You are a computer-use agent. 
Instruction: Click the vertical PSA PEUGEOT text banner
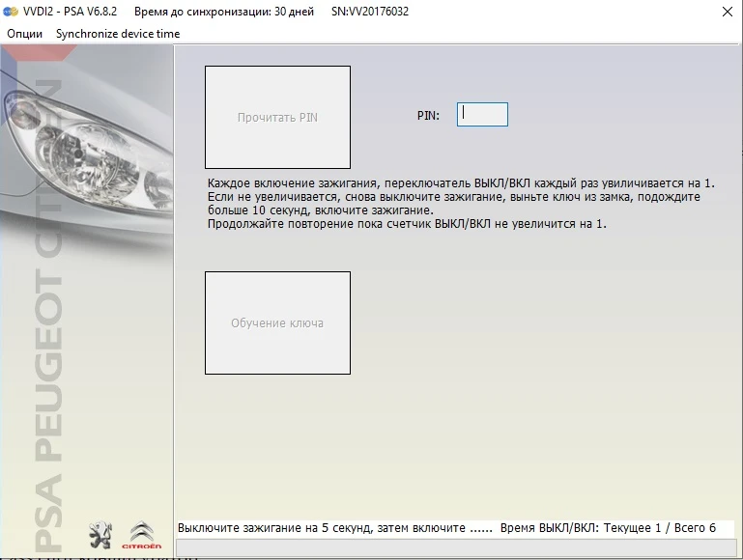click(48, 315)
